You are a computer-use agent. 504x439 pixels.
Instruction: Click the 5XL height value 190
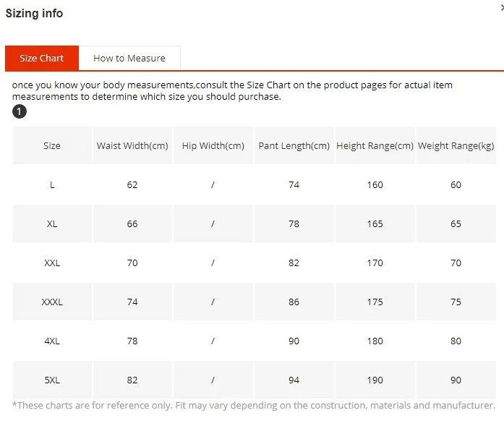(x=375, y=380)
